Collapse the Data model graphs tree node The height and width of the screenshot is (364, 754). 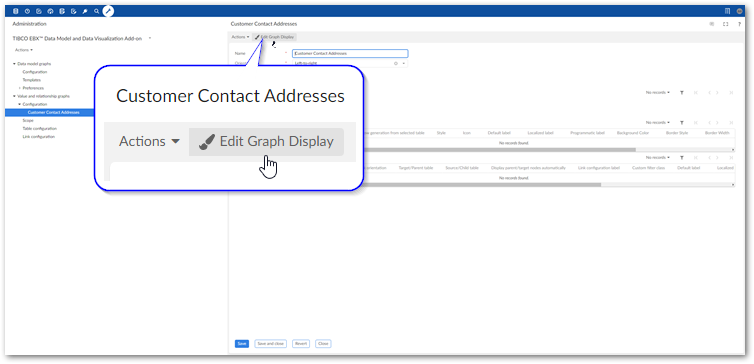[x=14, y=63]
